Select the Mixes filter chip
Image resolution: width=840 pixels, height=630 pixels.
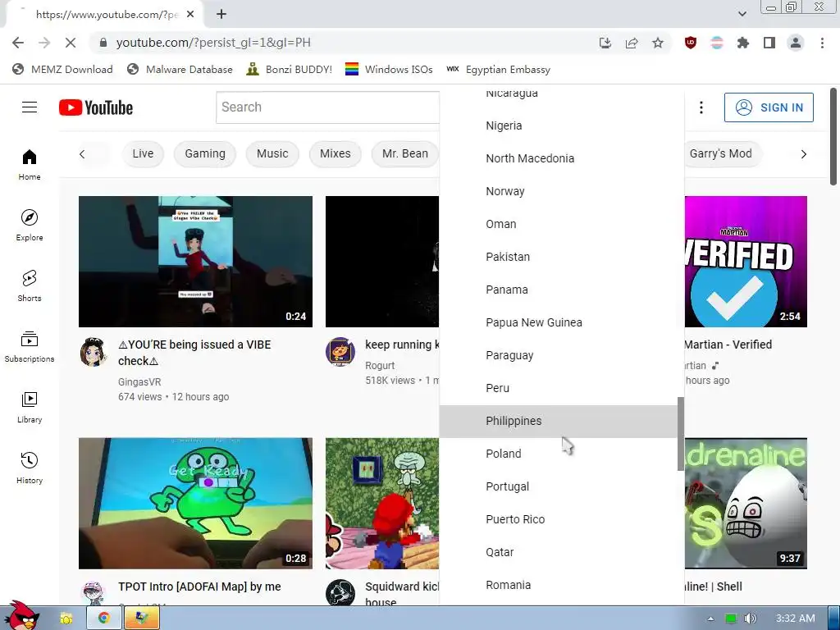[336, 153]
